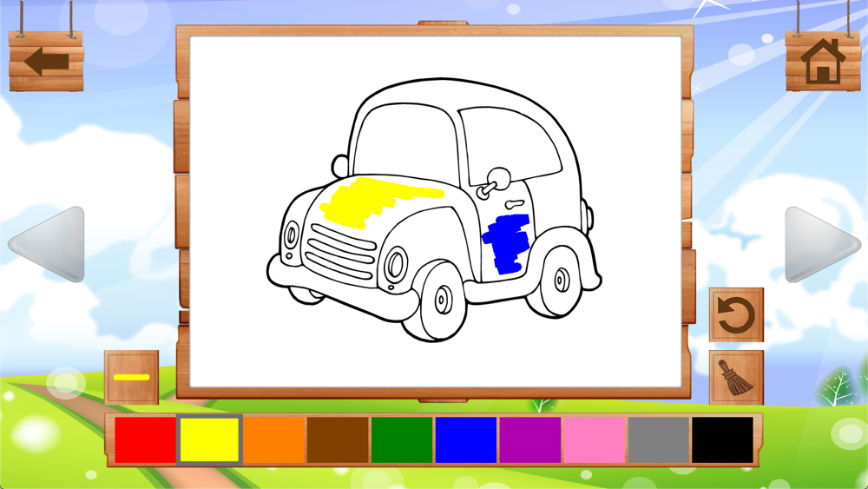Clear the canvas with the broom icon
Viewport: 868px width, 489px height.
[736, 377]
